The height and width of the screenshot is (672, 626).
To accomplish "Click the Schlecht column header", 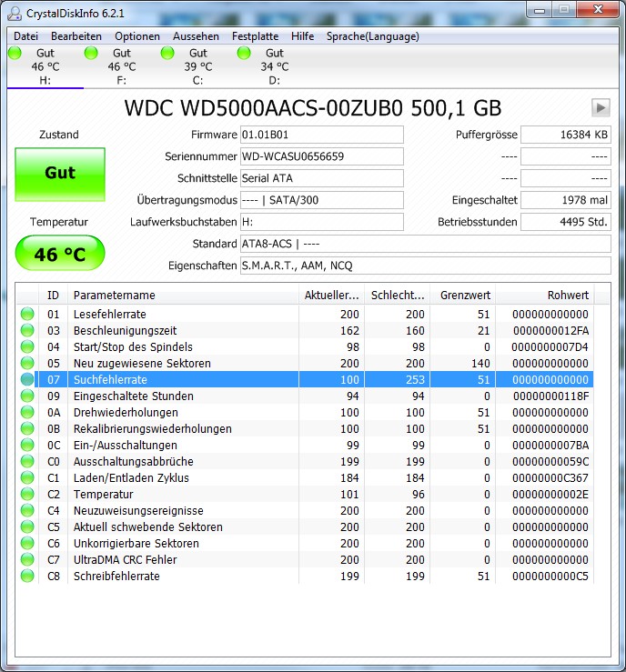I will pyautogui.click(x=397, y=295).
